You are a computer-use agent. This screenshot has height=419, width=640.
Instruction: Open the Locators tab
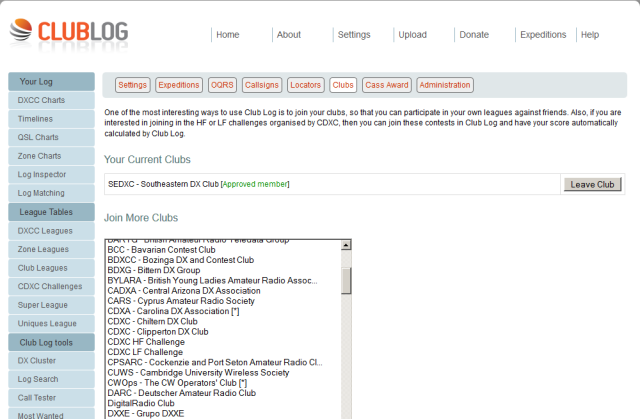tap(306, 85)
